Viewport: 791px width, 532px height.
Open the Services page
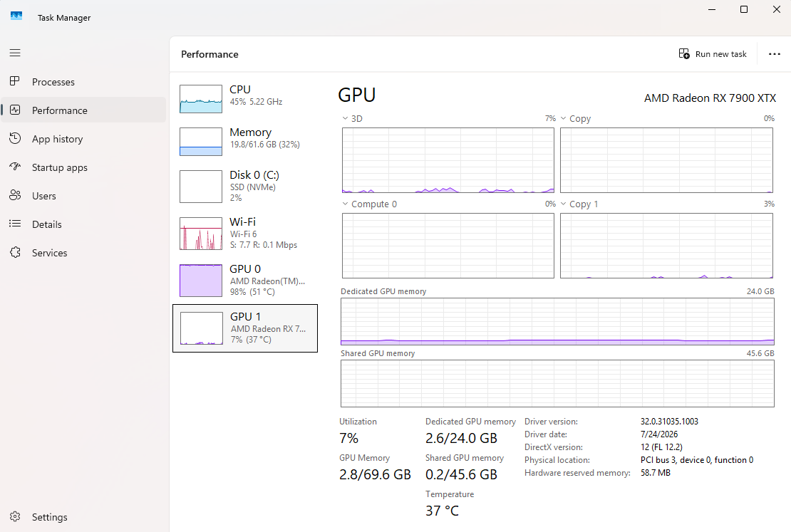coord(49,253)
